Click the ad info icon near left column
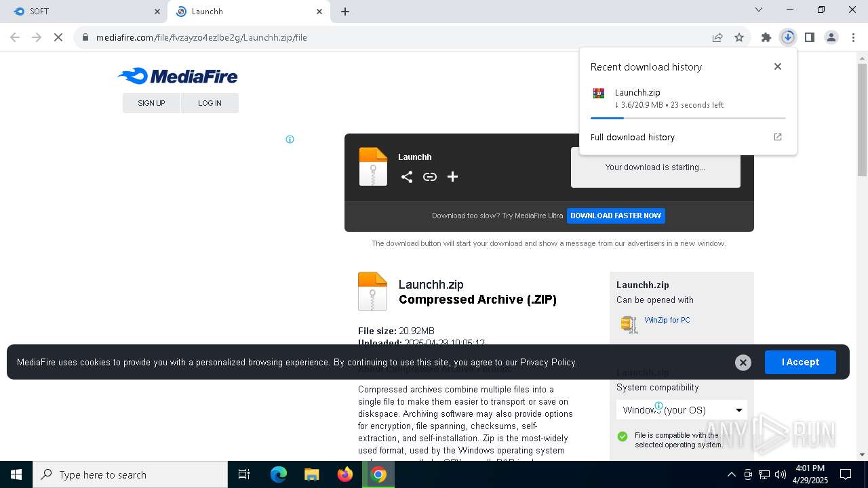 pos(290,140)
